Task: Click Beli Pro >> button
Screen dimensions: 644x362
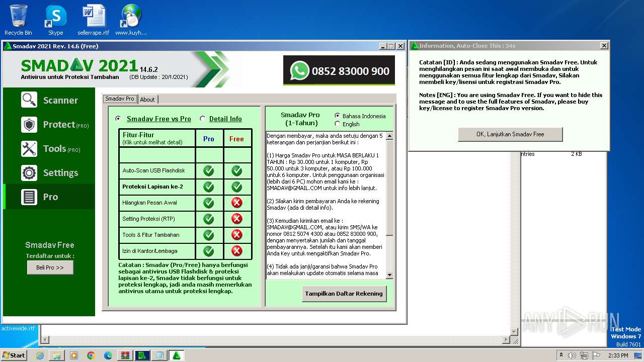Action: [50, 267]
